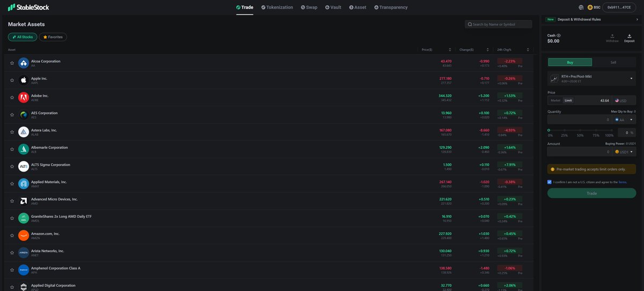The width and height of the screenshot is (644, 291).
Task: Click the Applied Materials logo
Action: click(x=24, y=184)
